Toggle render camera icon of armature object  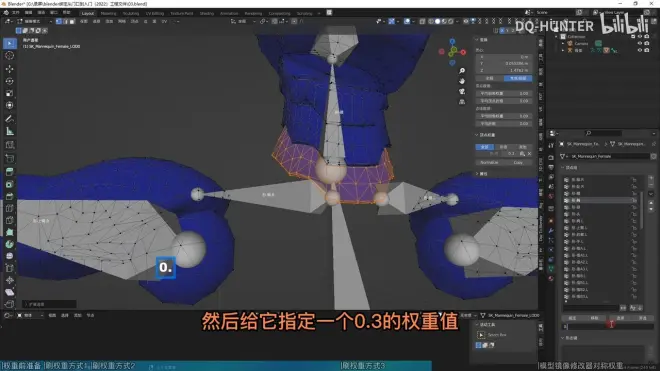coord(647,50)
